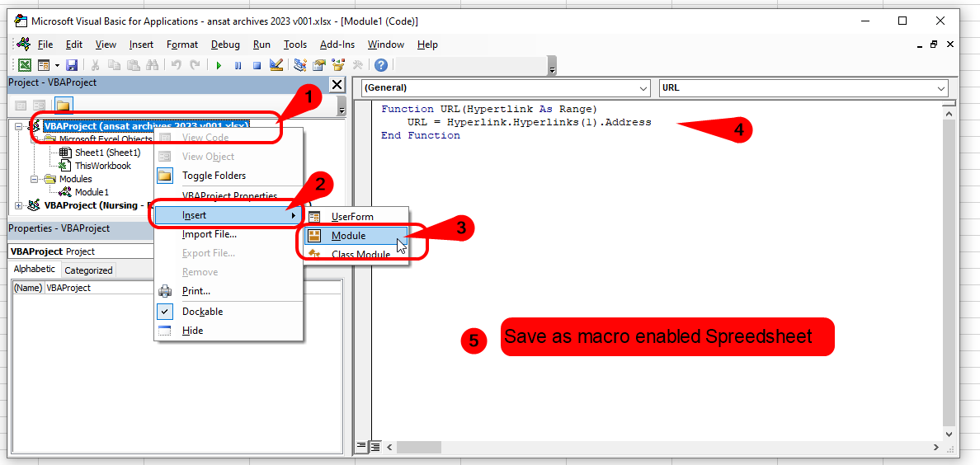This screenshot has height=465, width=980.
Task: Select UserForm from Insert submenu
Action: [356, 217]
